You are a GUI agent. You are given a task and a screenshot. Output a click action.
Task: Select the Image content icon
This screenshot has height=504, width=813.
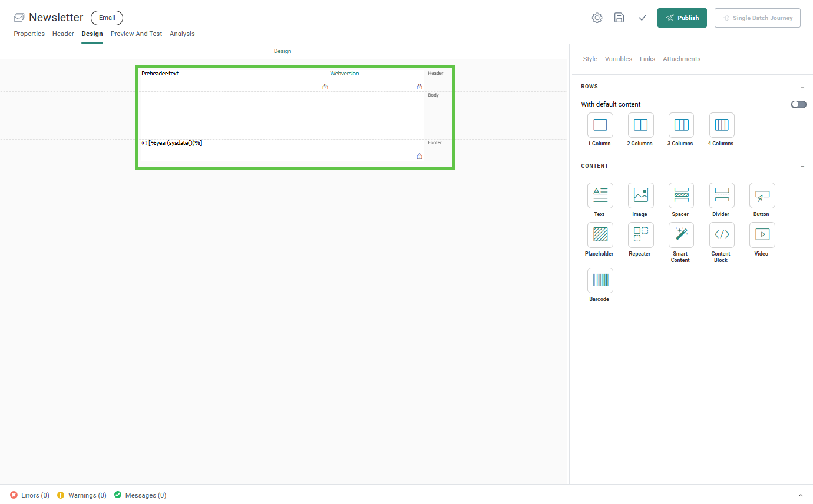640,195
